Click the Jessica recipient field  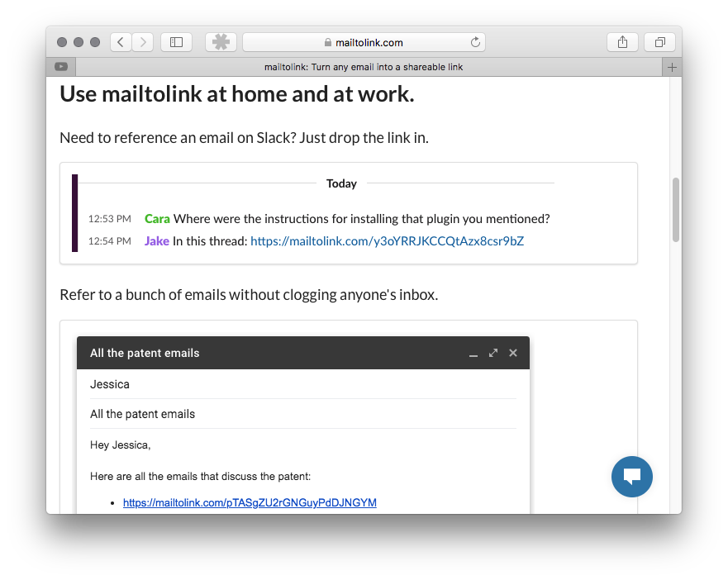pos(302,384)
